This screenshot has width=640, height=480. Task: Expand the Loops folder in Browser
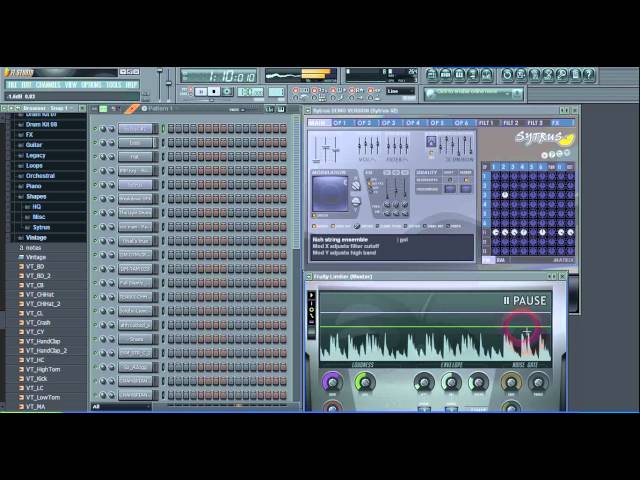[x=34, y=166]
